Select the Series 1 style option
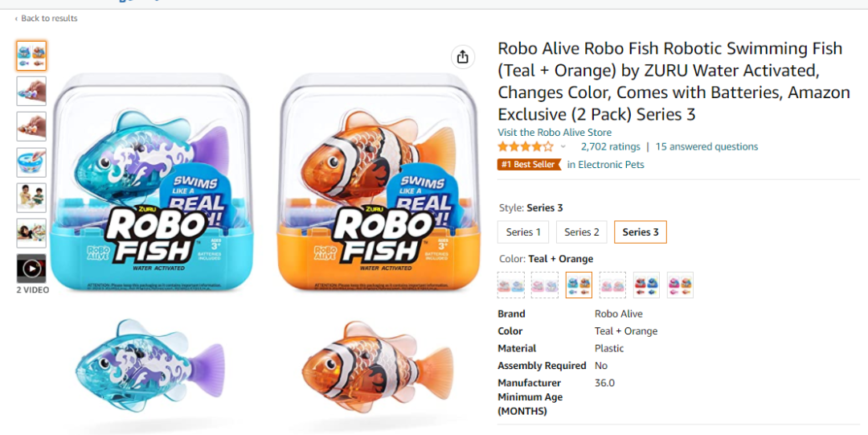Viewport: 868px width, 435px height. [523, 232]
